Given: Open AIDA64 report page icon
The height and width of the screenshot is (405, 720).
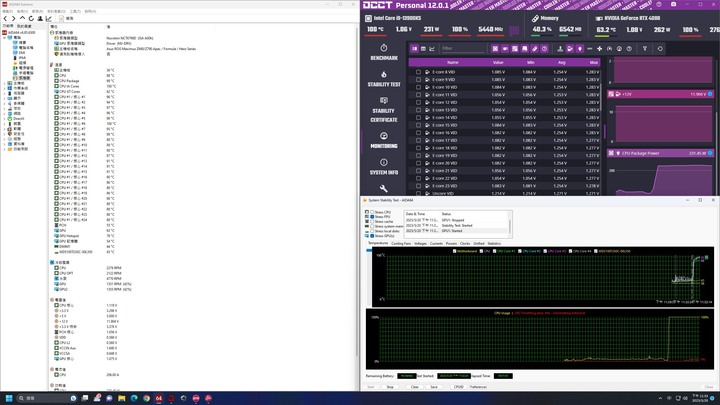Looking at the screenshot, I should [62, 18].
